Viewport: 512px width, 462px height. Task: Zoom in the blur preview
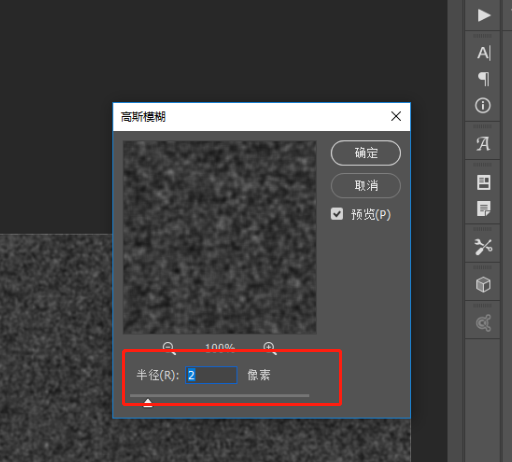(270, 347)
